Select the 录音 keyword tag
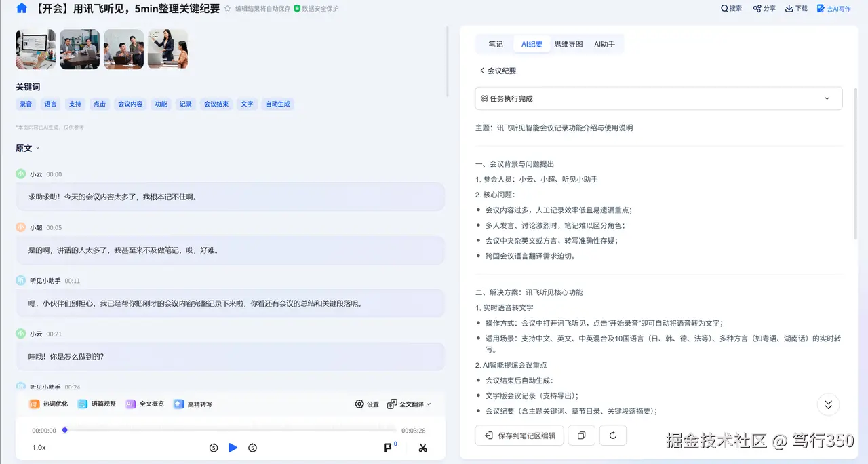868x464 pixels. tap(26, 104)
